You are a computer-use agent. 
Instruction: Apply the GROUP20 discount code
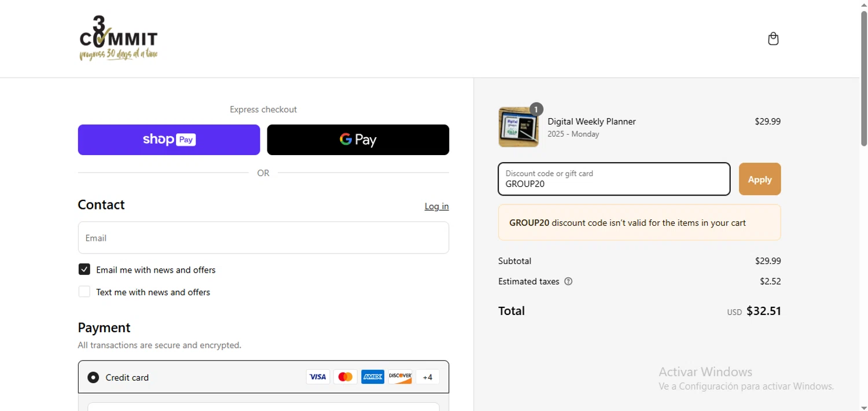(x=760, y=179)
